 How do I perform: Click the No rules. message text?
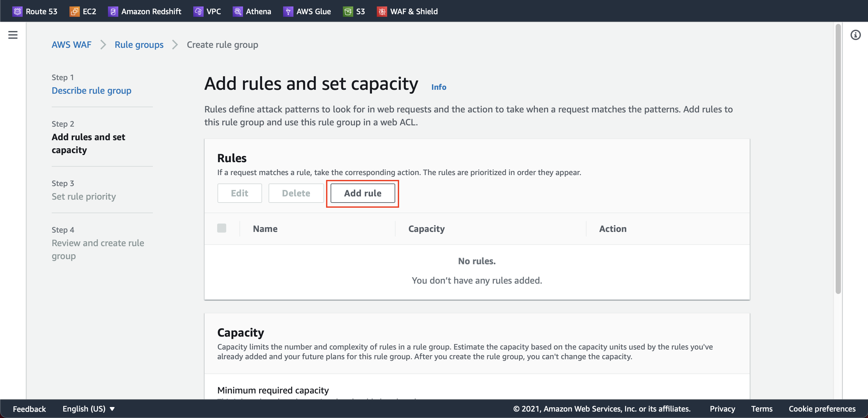477,261
